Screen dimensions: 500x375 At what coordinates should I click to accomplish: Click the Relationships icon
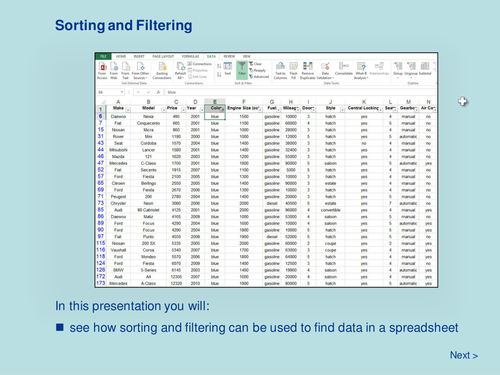pos(379,69)
